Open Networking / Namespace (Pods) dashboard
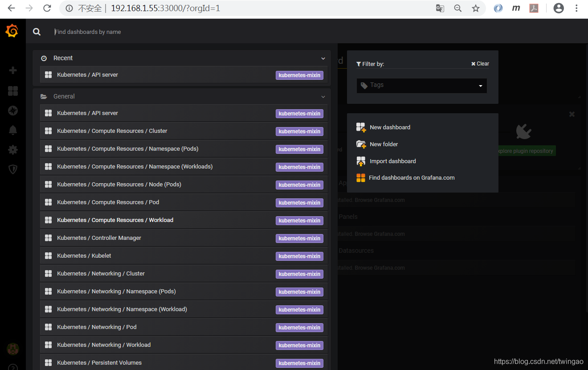 (184, 292)
